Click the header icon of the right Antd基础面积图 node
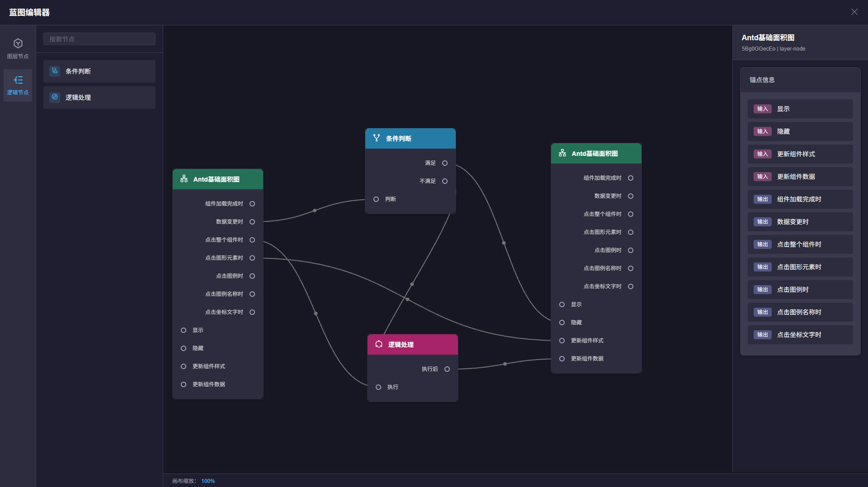Image resolution: width=868 pixels, height=487 pixels. pyautogui.click(x=562, y=153)
